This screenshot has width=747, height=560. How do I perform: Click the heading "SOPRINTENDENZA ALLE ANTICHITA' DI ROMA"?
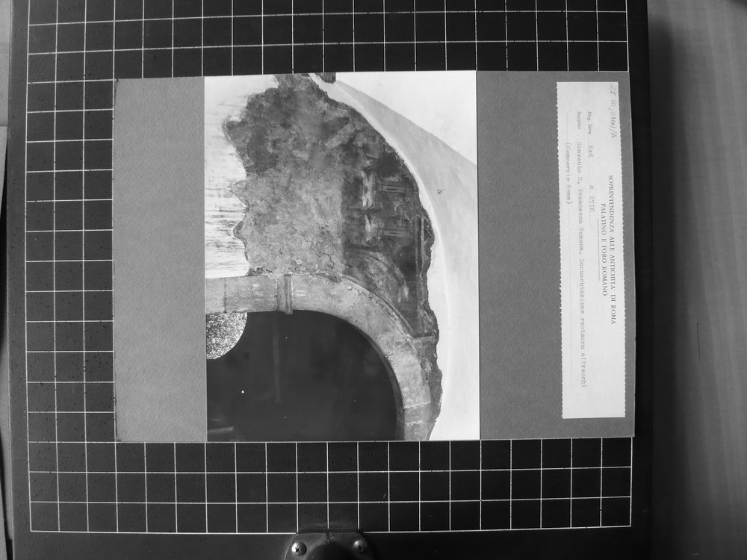point(612,250)
